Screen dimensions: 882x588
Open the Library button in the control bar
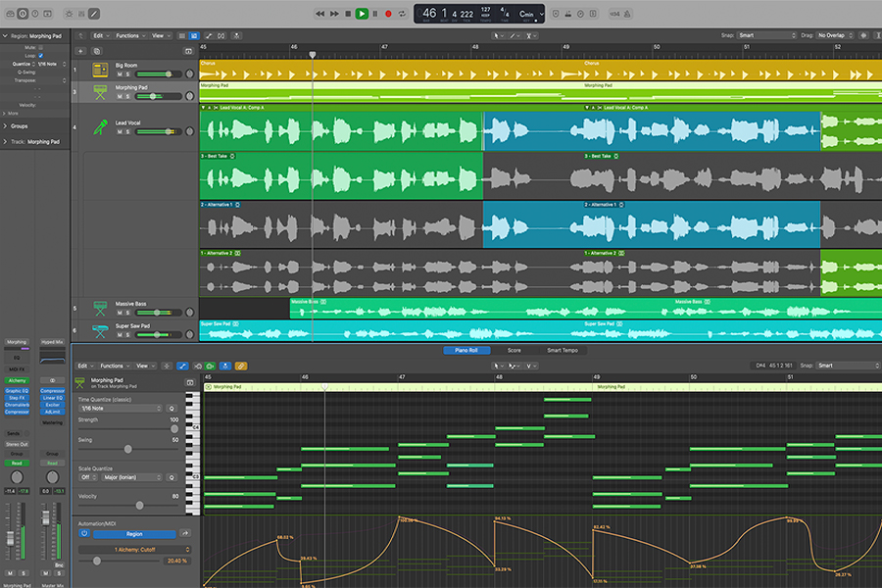tap(10, 14)
